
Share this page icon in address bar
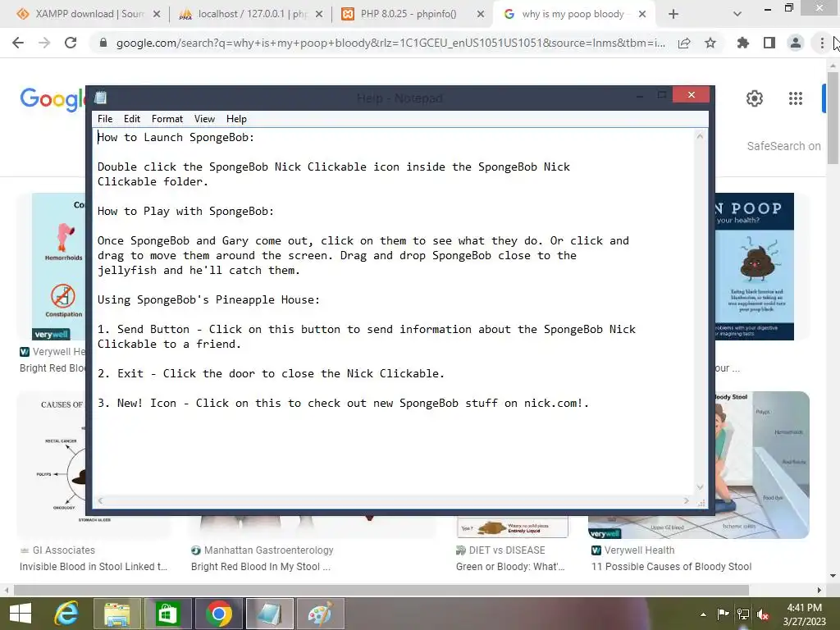pyautogui.click(x=684, y=43)
